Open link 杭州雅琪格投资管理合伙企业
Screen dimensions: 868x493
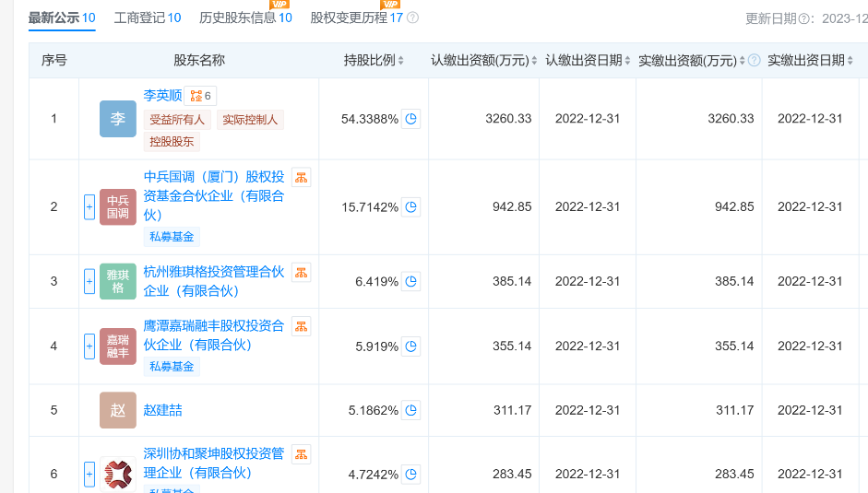coord(214,281)
